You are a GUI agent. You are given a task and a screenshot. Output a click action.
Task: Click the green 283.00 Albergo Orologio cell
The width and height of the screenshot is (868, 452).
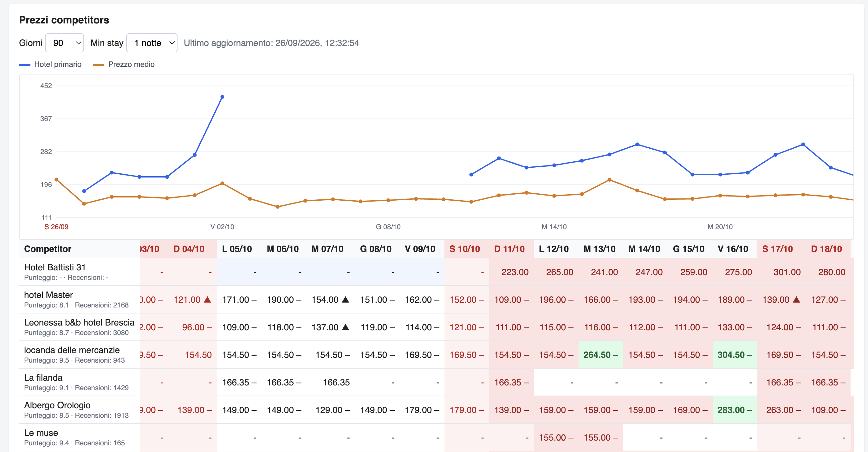point(735,410)
